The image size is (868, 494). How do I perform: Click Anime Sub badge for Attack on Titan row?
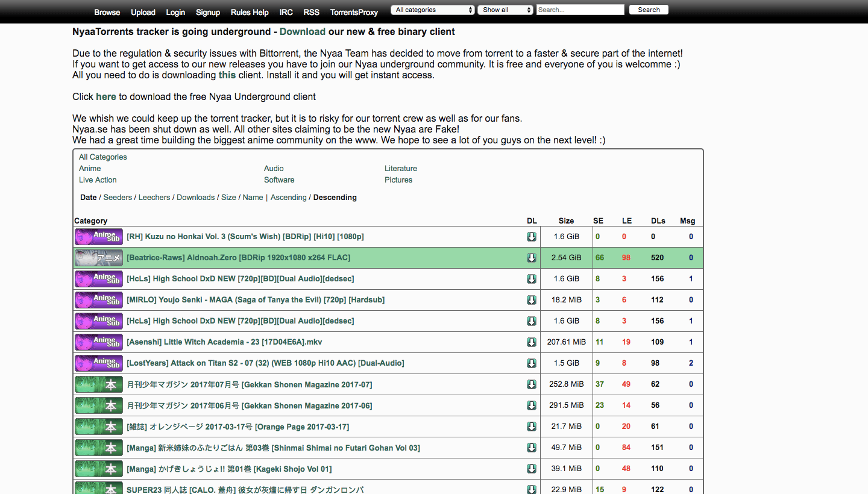[99, 363]
